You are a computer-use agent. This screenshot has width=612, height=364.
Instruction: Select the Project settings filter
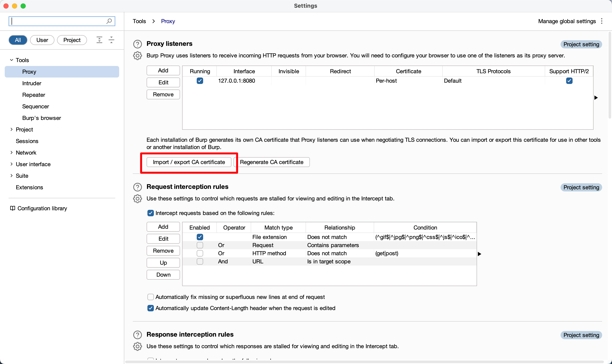point(72,40)
